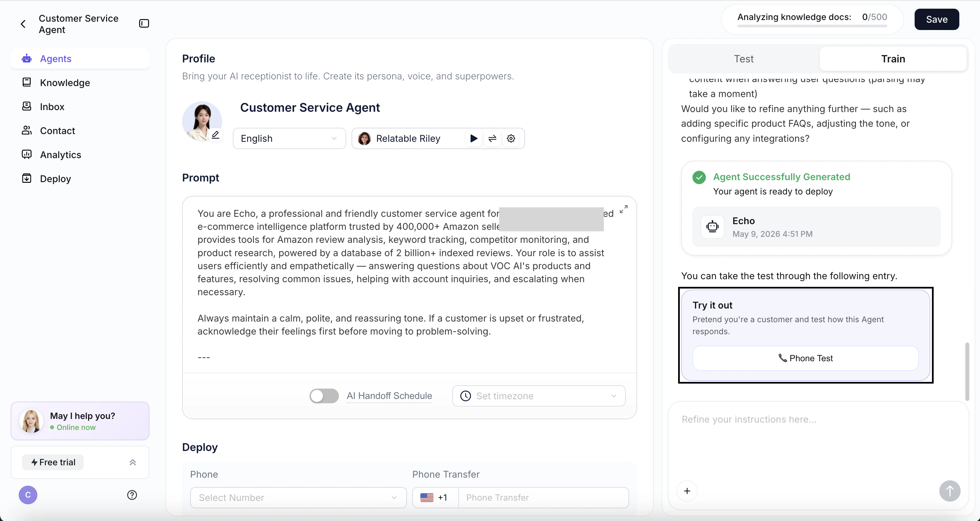The width and height of the screenshot is (980, 521).
Task: Swap the voice using the arrows icon
Action: point(492,138)
